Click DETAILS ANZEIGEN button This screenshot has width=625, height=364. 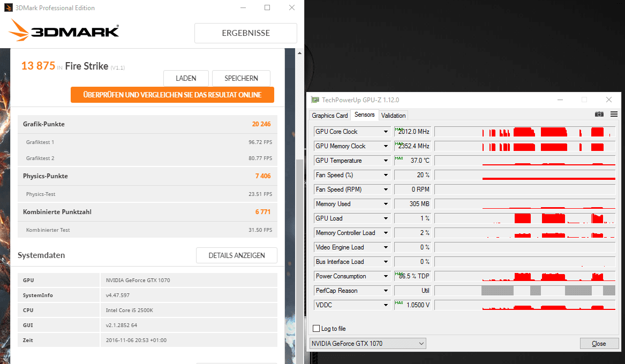click(236, 255)
